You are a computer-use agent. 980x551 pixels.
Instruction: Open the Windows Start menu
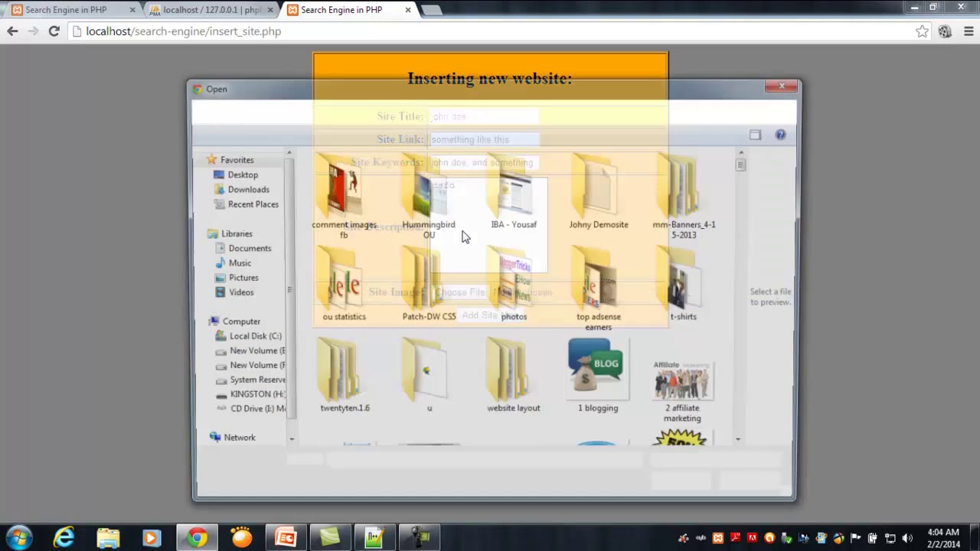(x=19, y=538)
